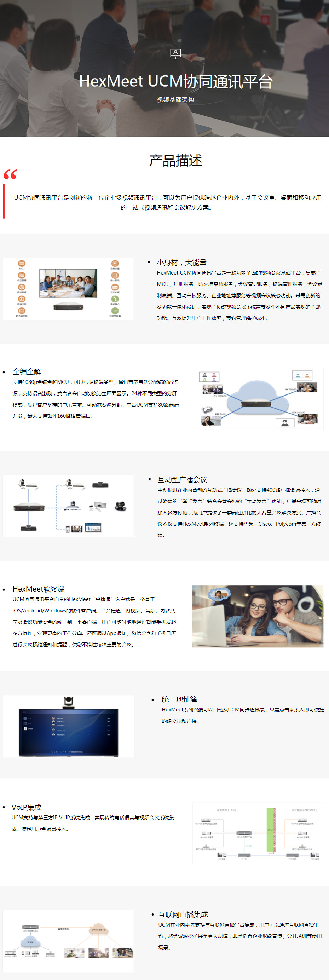Click the heading 互联网直播集成

(x=183, y=914)
